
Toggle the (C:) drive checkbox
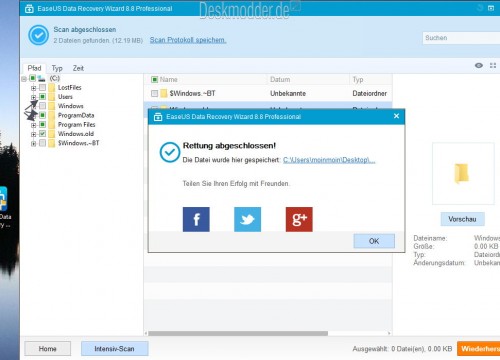click(32, 78)
